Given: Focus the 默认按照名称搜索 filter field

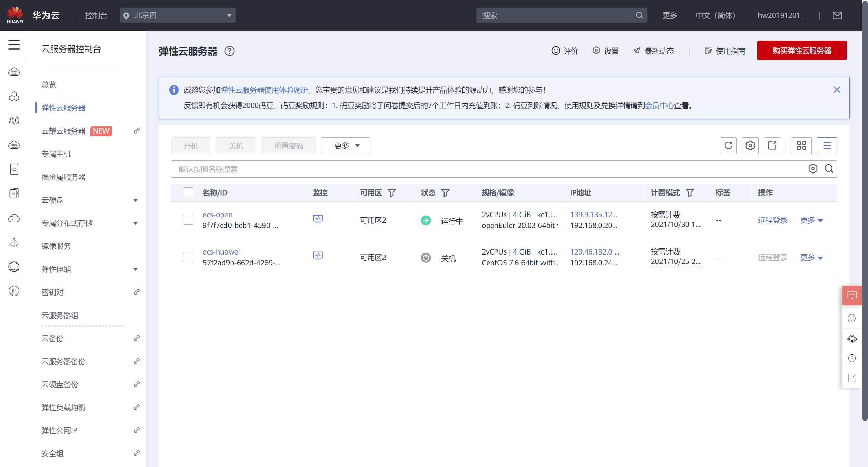Looking at the screenshot, I should pyautogui.click(x=488, y=169).
